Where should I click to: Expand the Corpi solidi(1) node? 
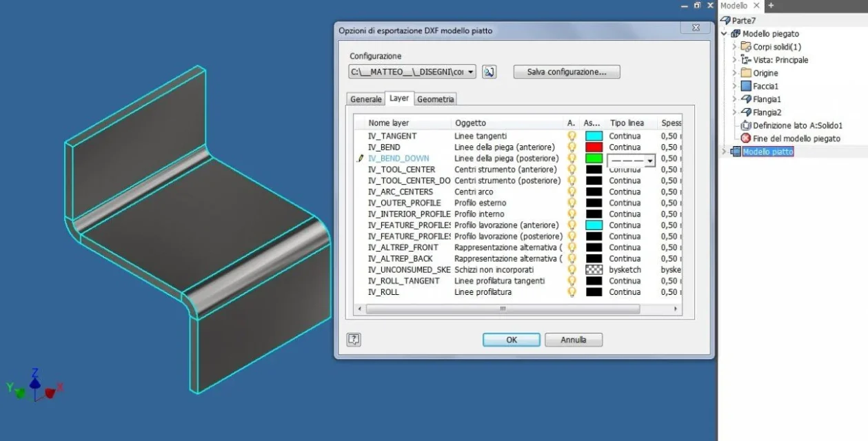coord(735,47)
